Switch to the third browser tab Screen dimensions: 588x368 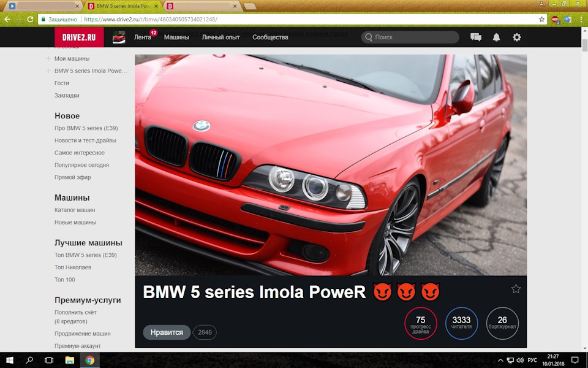pyautogui.click(x=202, y=6)
